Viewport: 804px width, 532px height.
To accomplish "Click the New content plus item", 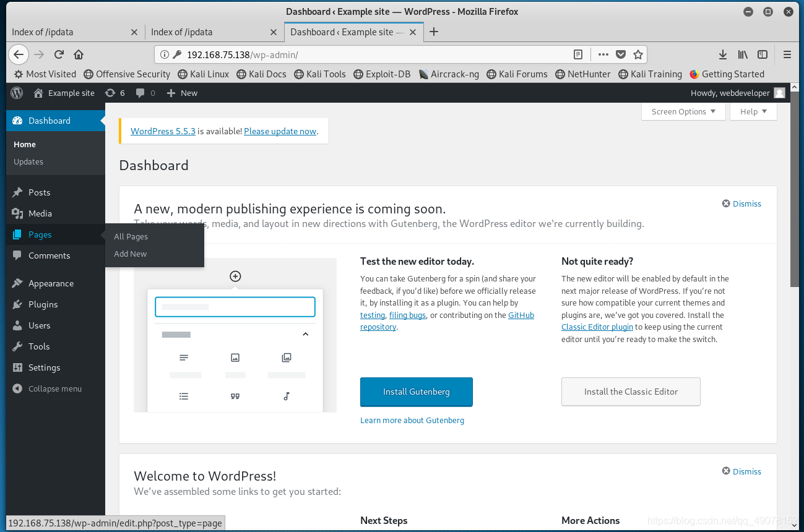I will coord(182,93).
